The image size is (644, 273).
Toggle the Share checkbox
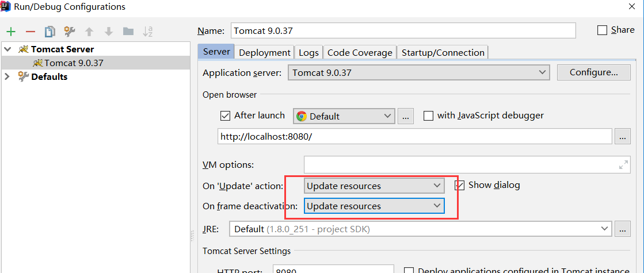[602, 30]
